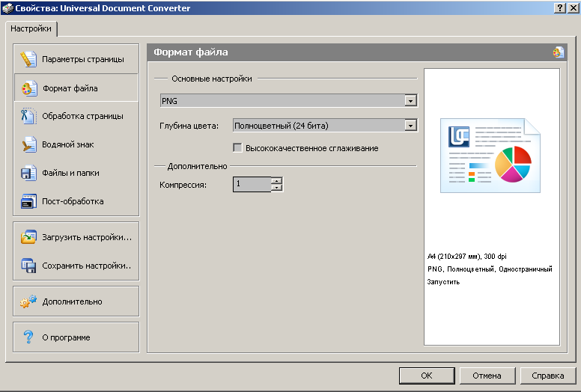This screenshot has height=392, width=581.
Task: Select Формат файла section label
Action: (70, 88)
